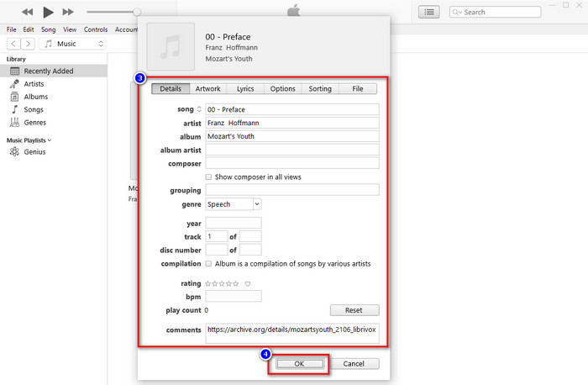Click the year field
Viewport: 588px width, 385px height.
(234, 223)
